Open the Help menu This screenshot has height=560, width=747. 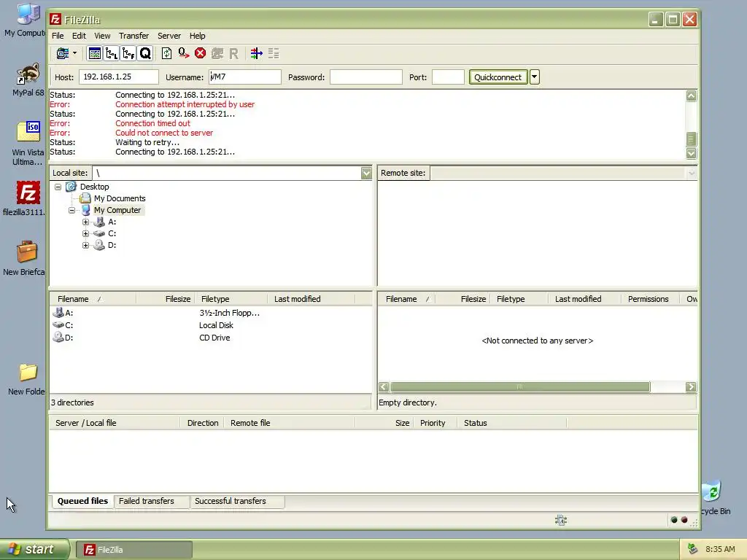pyautogui.click(x=197, y=36)
